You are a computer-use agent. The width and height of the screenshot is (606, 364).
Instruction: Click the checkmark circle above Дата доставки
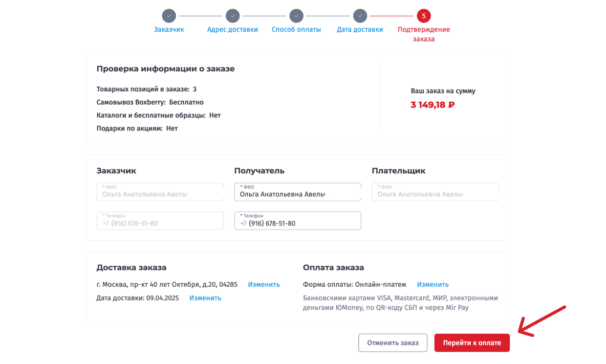360,16
